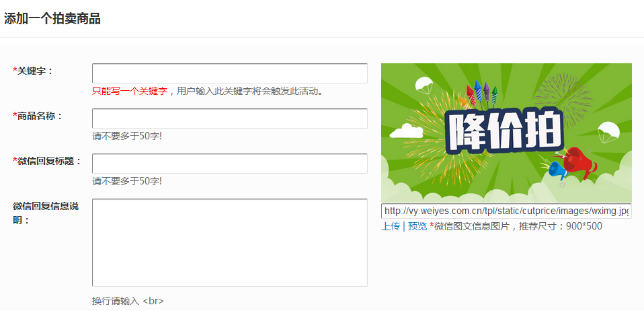The width and height of the screenshot is (644, 311).
Task: Click the 关键字 field label
Action: pos(33,71)
